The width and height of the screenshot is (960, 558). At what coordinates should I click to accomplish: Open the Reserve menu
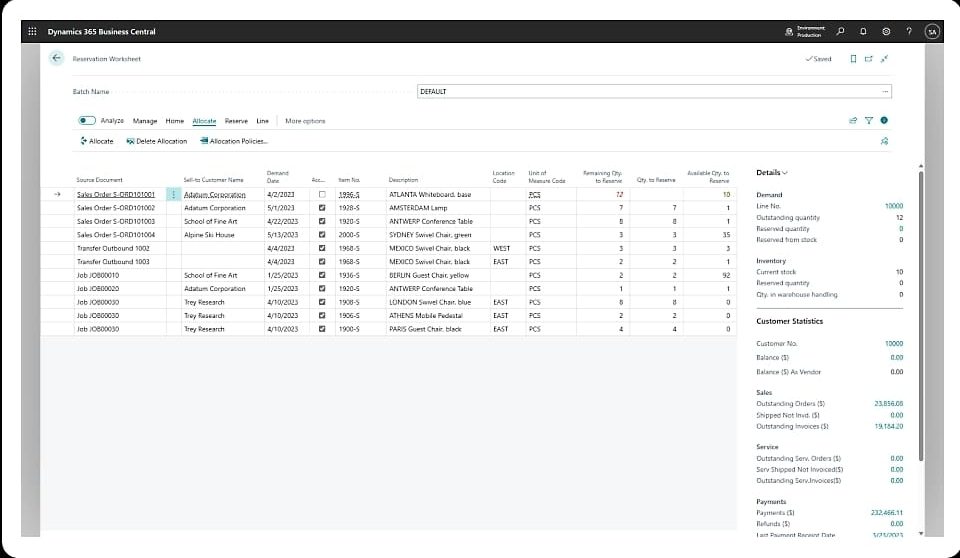point(236,121)
